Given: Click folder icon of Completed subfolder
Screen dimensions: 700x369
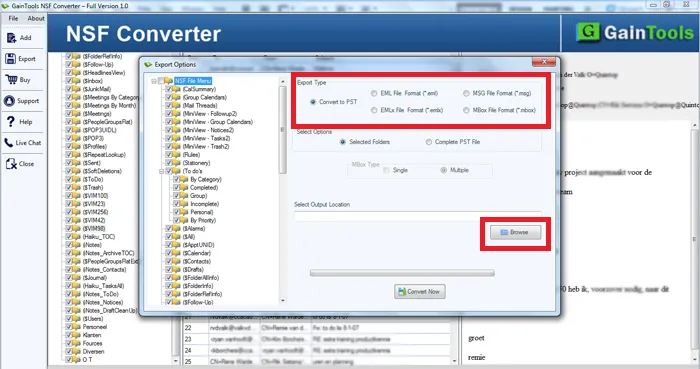Looking at the screenshot, I should click(184, 188).
